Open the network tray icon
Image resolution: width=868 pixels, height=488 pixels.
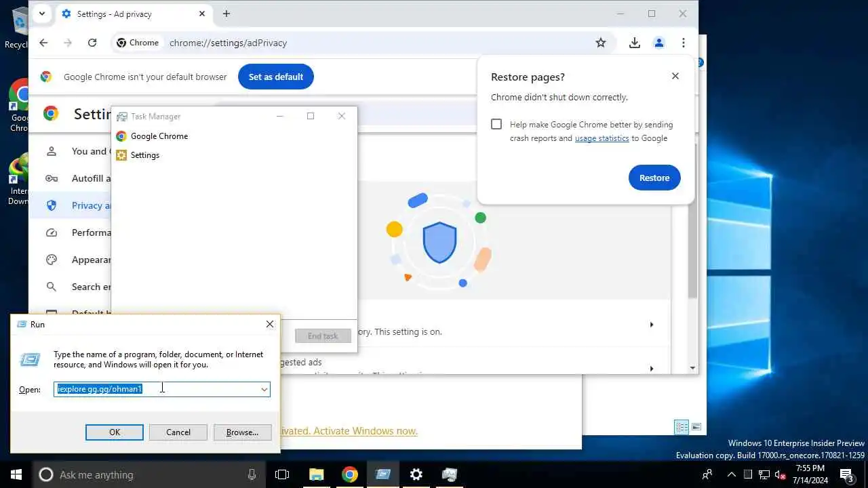tap(764, 474)
